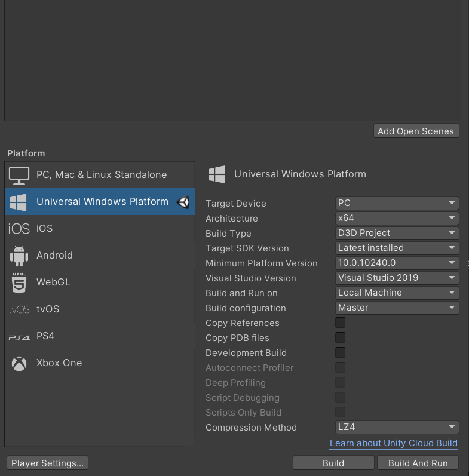Select the Xbox One platform row
Viewport: 469px width, 476px height.
100,363
